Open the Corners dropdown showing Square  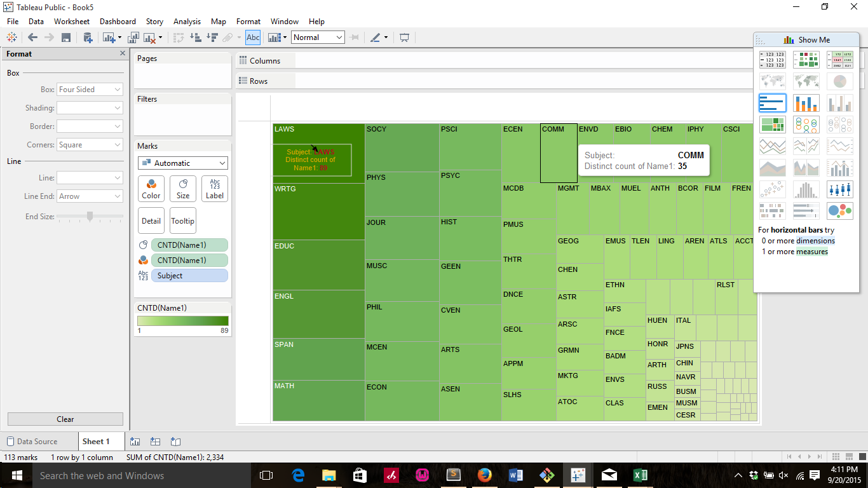coord(90,145)
